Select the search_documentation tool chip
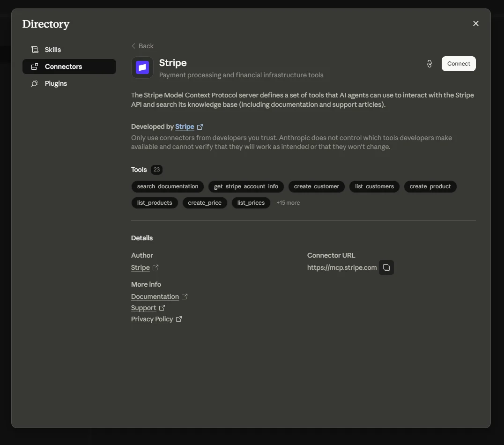The height and width of the screenshot is (445, 504). (168, 186)
